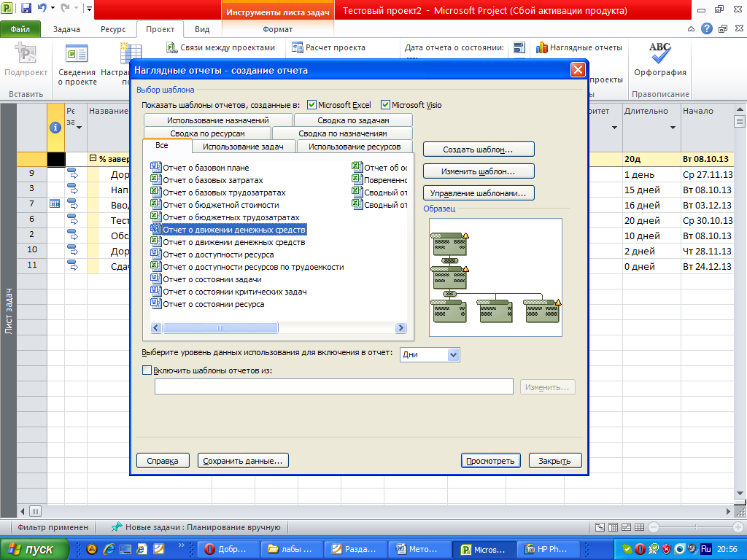Click Изменить шаблон button
This screenshot has height=560, width=747.
pos(479,171)
